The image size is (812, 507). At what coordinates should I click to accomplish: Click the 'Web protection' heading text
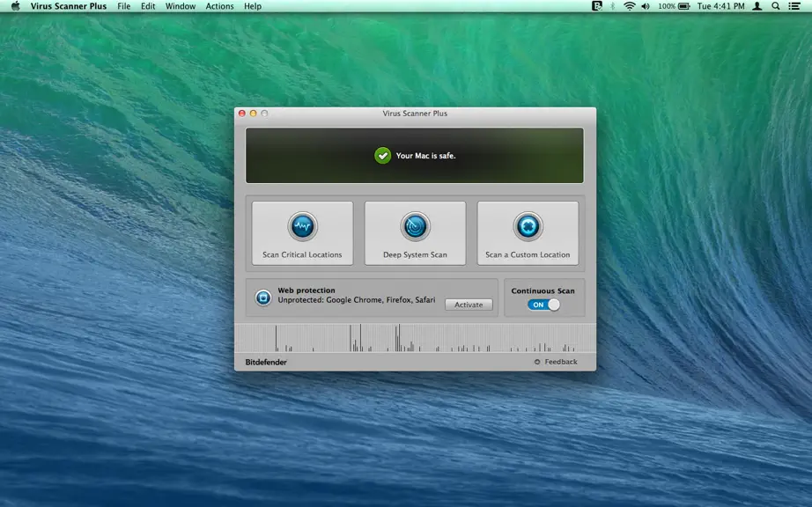pyautogui.click(x=306, y=290)
